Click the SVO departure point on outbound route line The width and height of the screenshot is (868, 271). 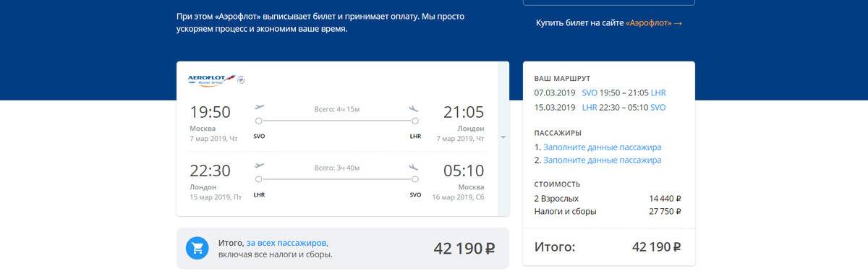258,121
